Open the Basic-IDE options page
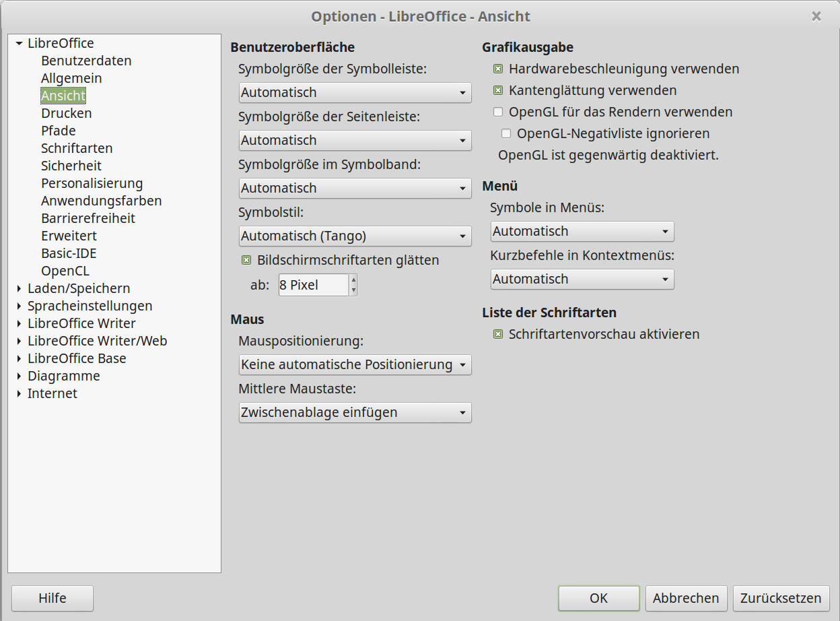Viewport: 840px width, 621px height. point(69,253)
